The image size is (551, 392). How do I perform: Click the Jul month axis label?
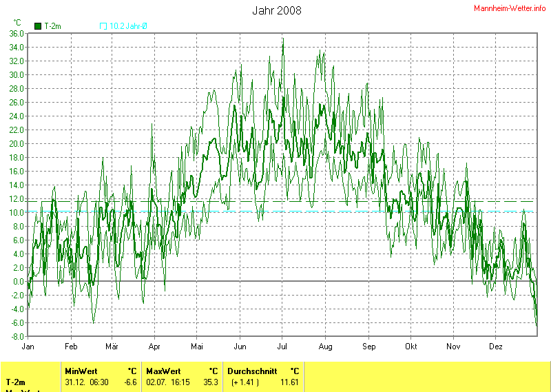coord(282,347)
